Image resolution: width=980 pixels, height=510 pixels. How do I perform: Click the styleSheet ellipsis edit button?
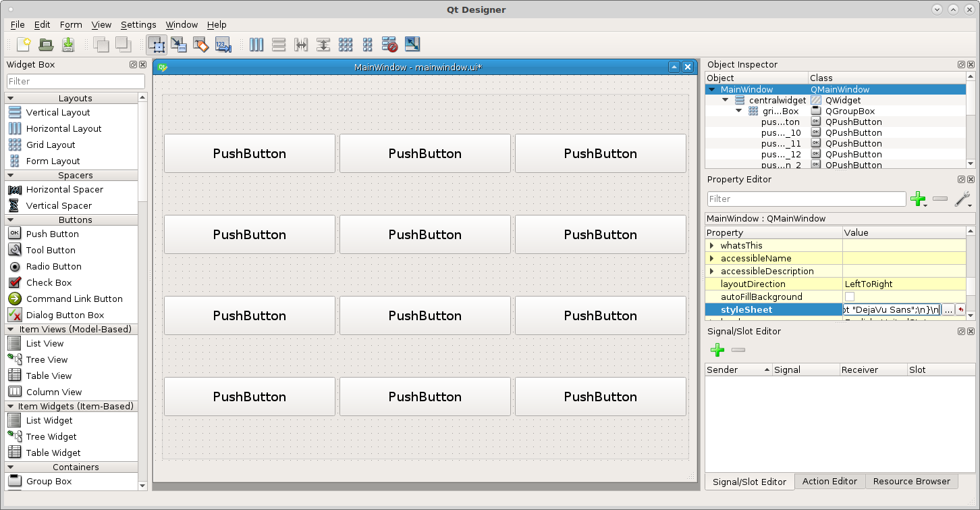pyautogui.click(x=948, y=309)
